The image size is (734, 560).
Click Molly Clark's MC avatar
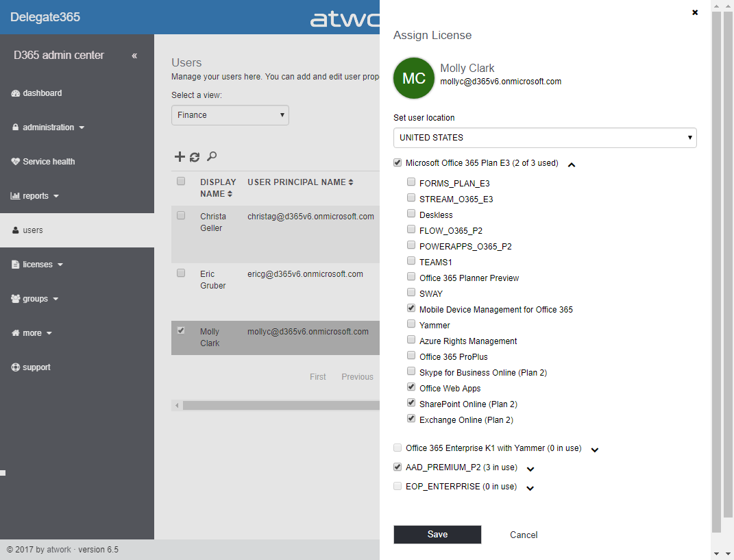pos(414,78)
